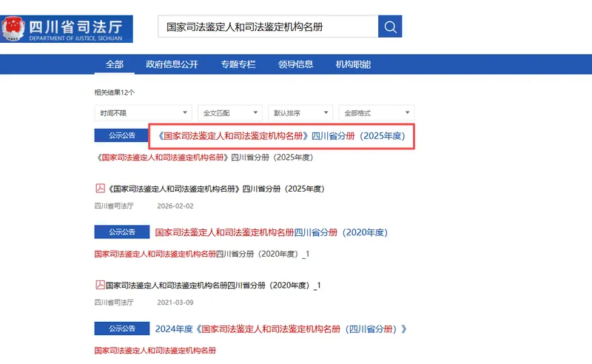Open the 专题专栏 tab
The height and width of the screenshot is (364, 592).
point(238,64)
